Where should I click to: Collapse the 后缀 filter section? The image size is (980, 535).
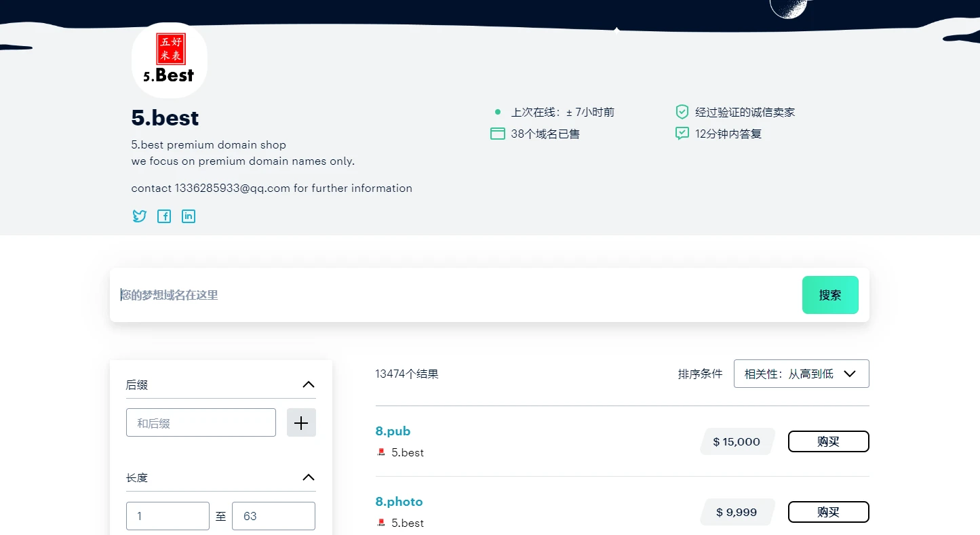(x=308, y=384)
